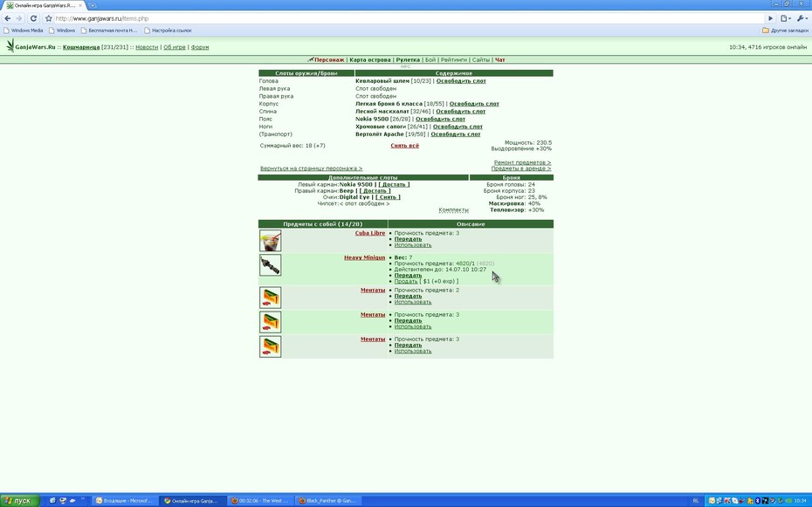
Task: Click Вернуться на страницу персонажа link
Action: 311,168
